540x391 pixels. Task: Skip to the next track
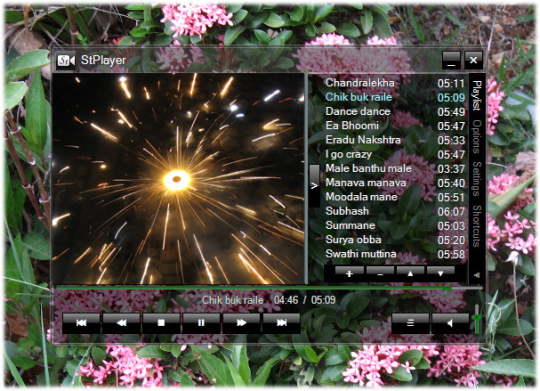281,323
